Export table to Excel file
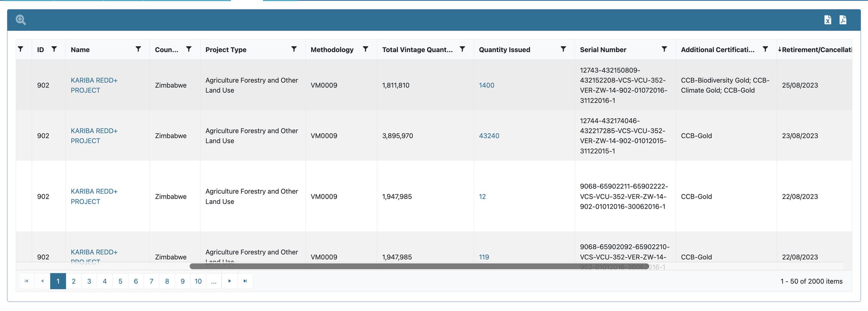Screen dimensions: 868x311 (x=828, y=20)
